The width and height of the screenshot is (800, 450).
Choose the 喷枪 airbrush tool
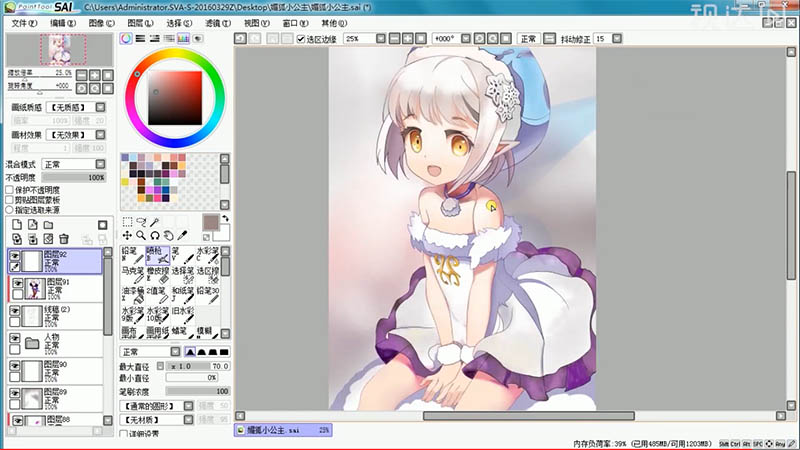[x=158, y=255]
